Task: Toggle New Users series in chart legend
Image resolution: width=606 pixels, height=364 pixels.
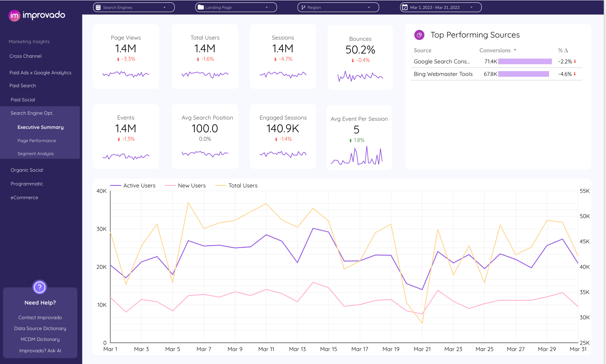Action: 185,185
